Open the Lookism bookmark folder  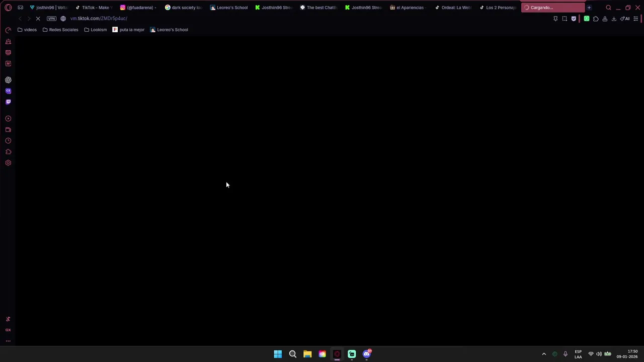click(96, 30)
